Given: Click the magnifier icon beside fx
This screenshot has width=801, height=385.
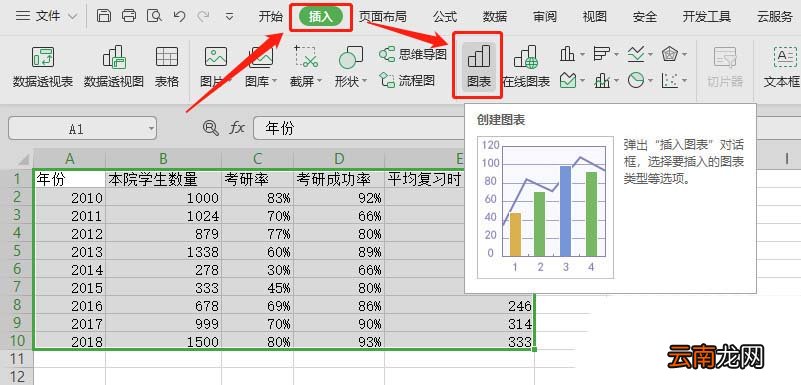Looking at the screenshot, I should (x=210, y=128).
